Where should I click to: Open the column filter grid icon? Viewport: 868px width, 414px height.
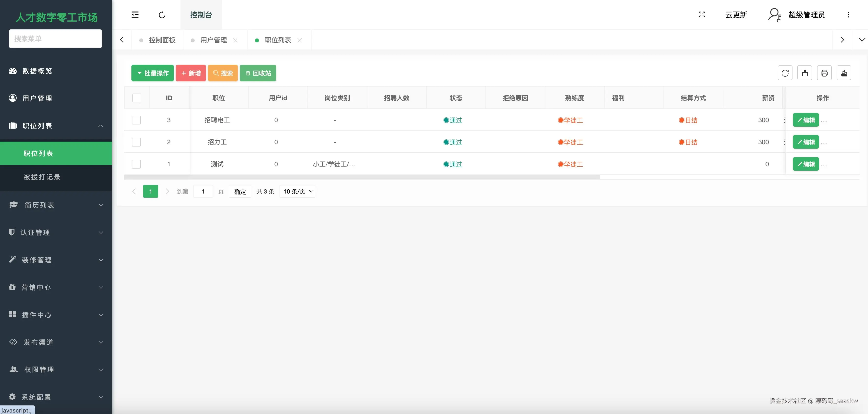[x=805, y=73]
